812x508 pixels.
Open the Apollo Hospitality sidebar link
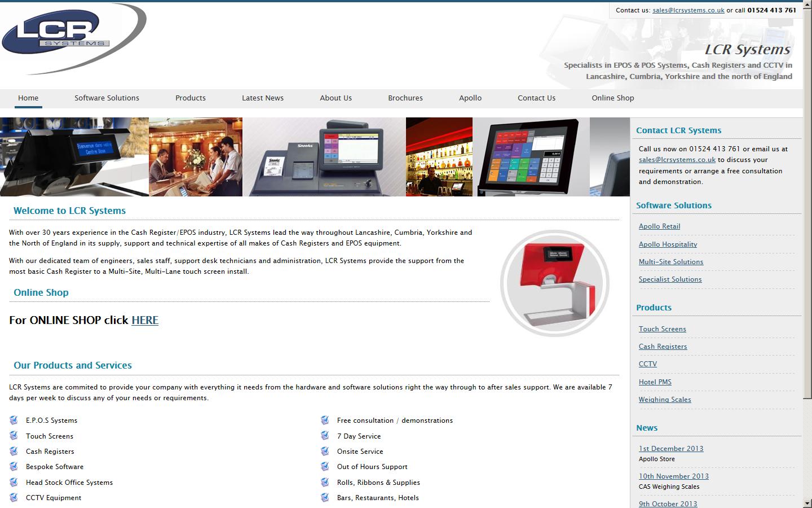[x=668, y=244]
